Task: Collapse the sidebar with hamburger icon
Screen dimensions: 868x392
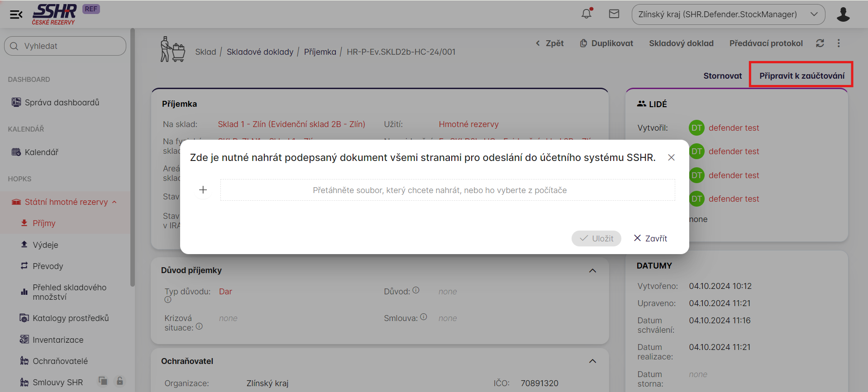Action: click(x=16, y=14)
